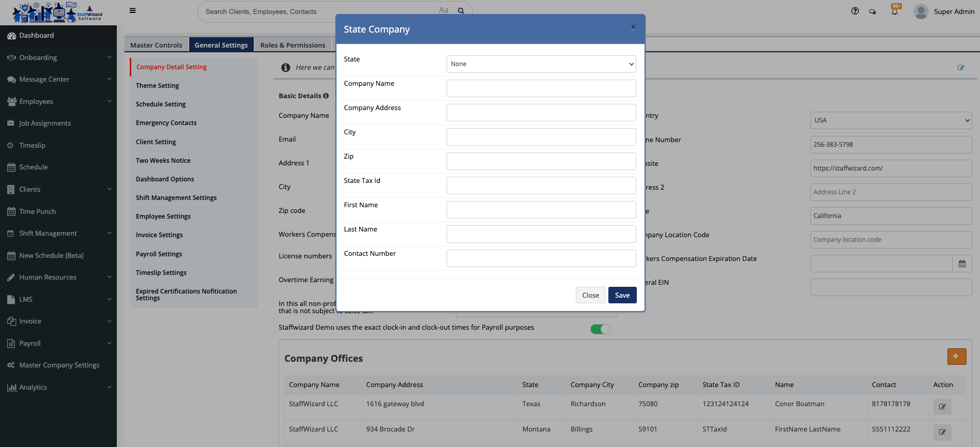Click the State Tax Id input field
980x447 pixels.
click(541, 186)
